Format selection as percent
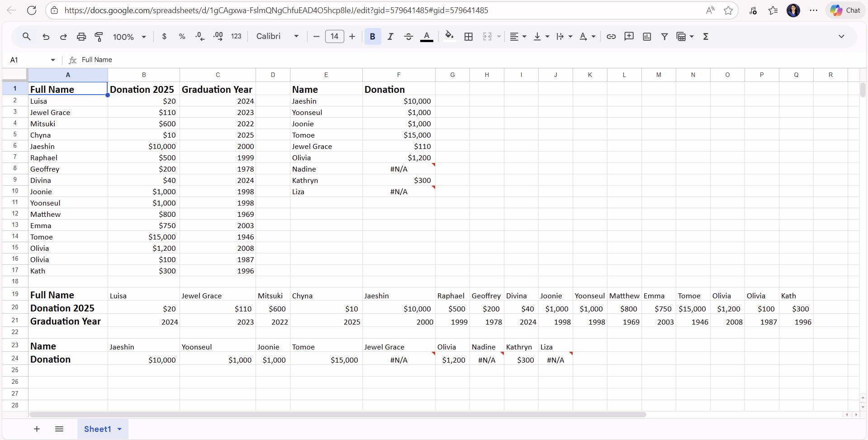Image resolution: width=868 pixels, height=440 pixels. tap(182, 37)
